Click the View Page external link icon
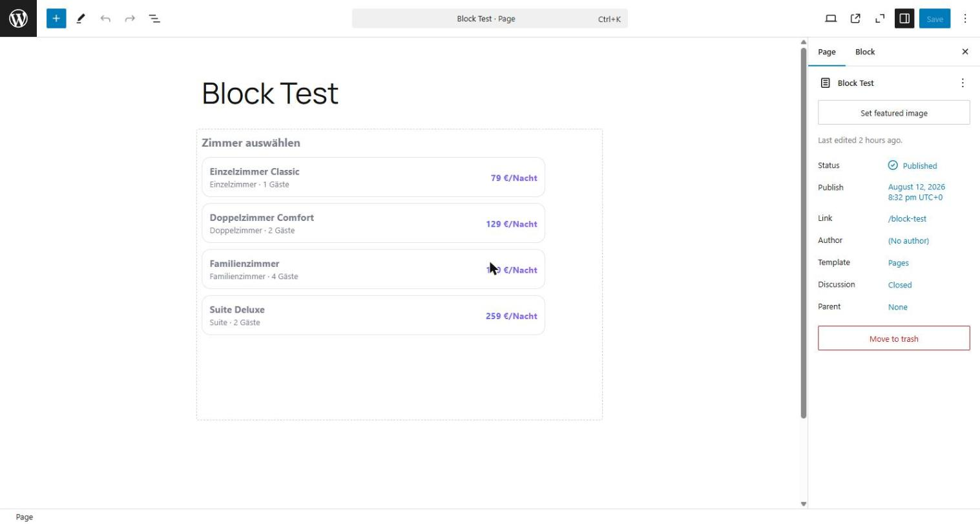Viewport: 980px width, 524px height. click(x=855, y=19)
